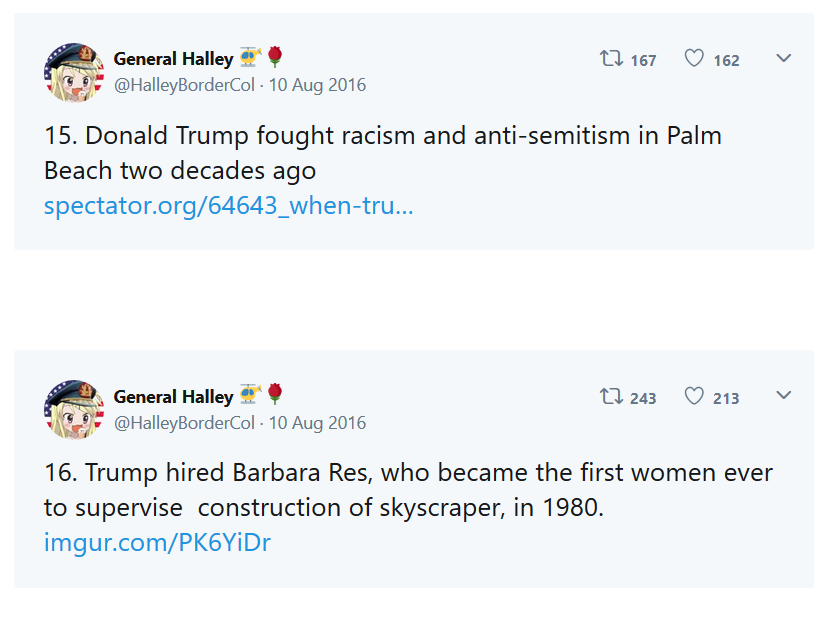The height and width of the screenshot is (624, 823).
Task: Click the avatar on the Barbara Res tweet
Action: click(74, 410)
